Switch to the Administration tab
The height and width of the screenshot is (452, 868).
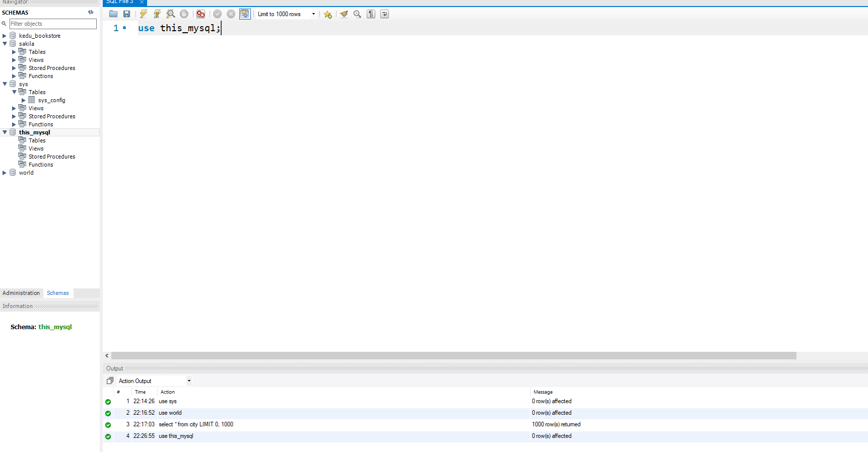(21, 293)
